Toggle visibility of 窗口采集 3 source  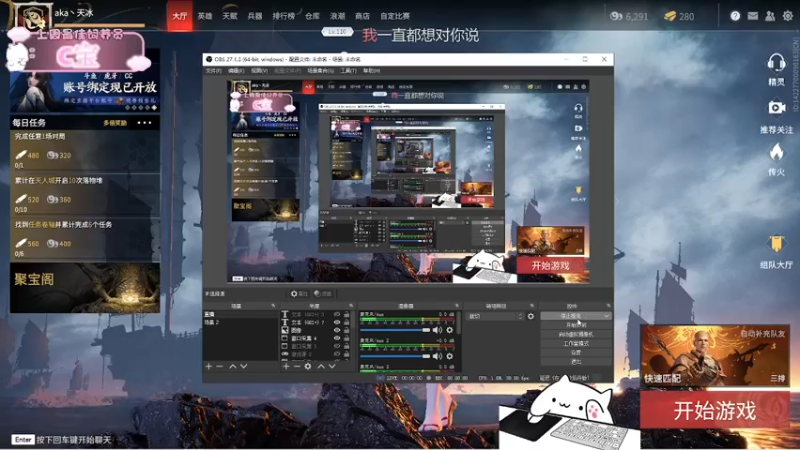click(x=337, y=346)
